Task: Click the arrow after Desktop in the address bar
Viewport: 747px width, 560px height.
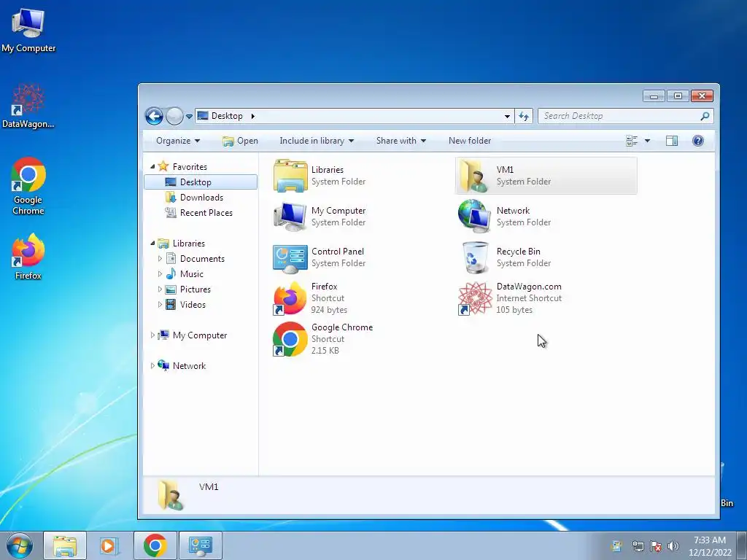Action: click(253, 116)
